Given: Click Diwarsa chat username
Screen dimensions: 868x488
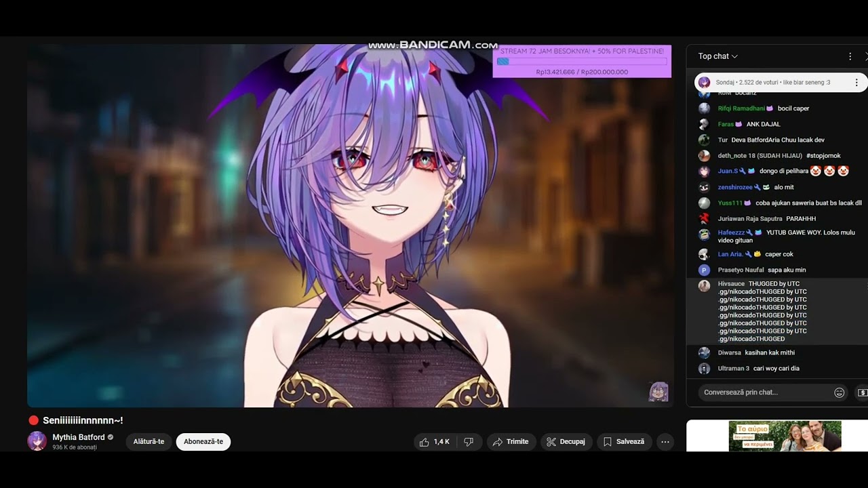Looking at the screenshot, I should click(730, 352).
